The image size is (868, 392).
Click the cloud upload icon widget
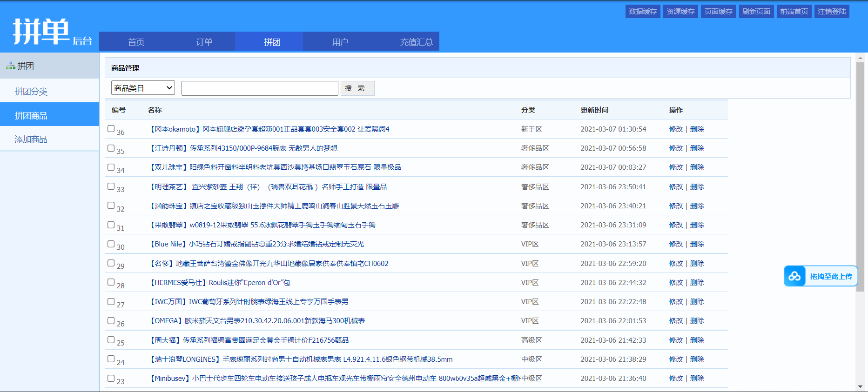coord(795,276)
